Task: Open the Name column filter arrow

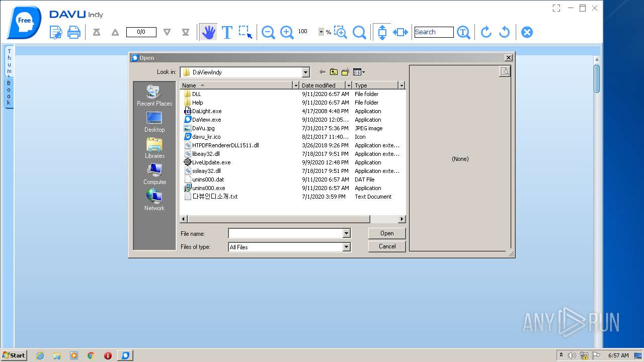Action: [296, 85]
